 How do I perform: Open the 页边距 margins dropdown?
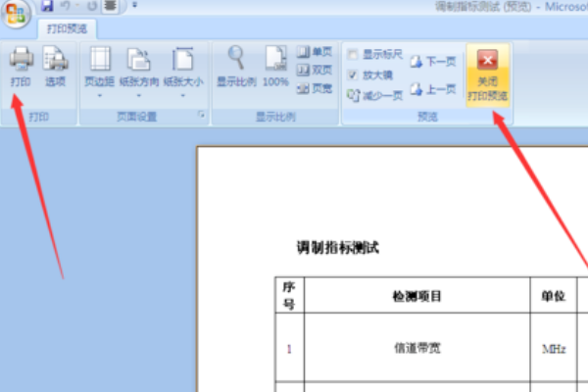99,72
